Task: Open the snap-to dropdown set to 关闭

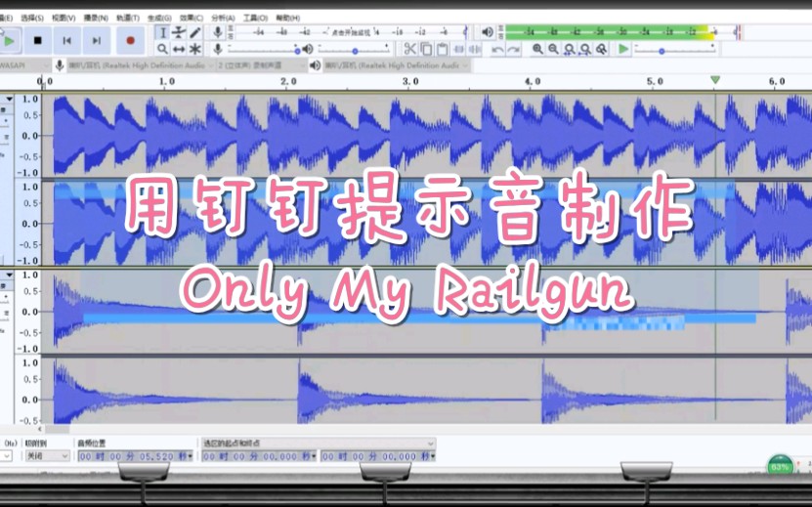Action: 47,456
